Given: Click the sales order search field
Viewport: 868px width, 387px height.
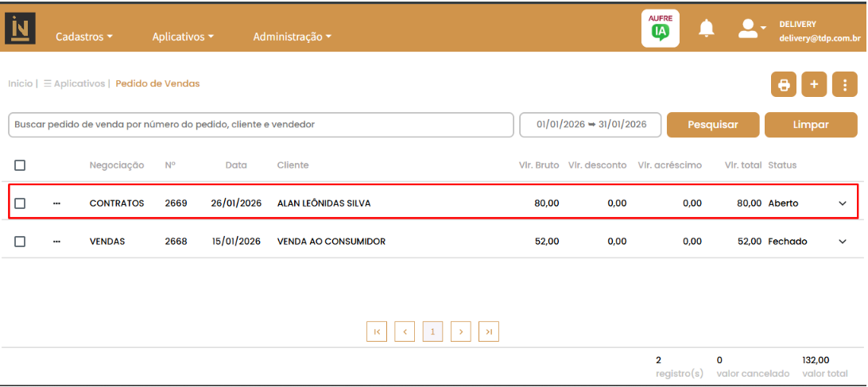Looking at the screenshot, I should (261, 125).
